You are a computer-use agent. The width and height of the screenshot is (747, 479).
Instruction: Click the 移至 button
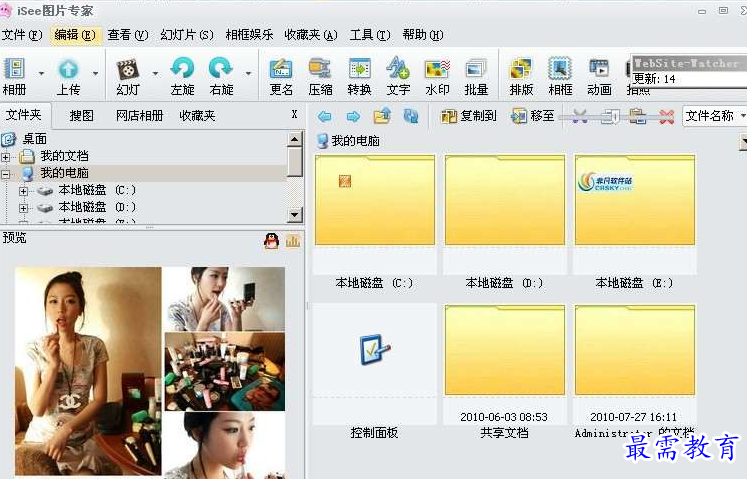point(533,116)
